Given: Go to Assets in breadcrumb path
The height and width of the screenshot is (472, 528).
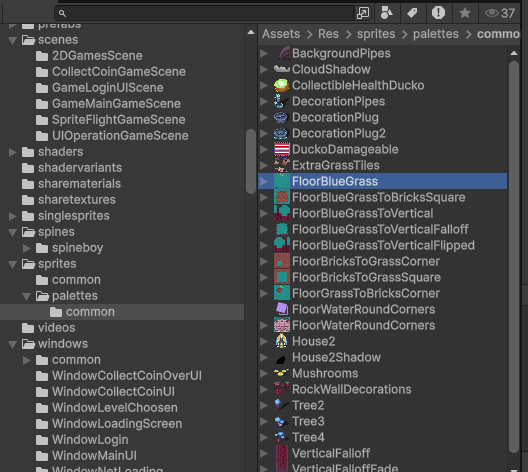Looking at the screenshot, I should pyautogui.click(x=281, y=34).
